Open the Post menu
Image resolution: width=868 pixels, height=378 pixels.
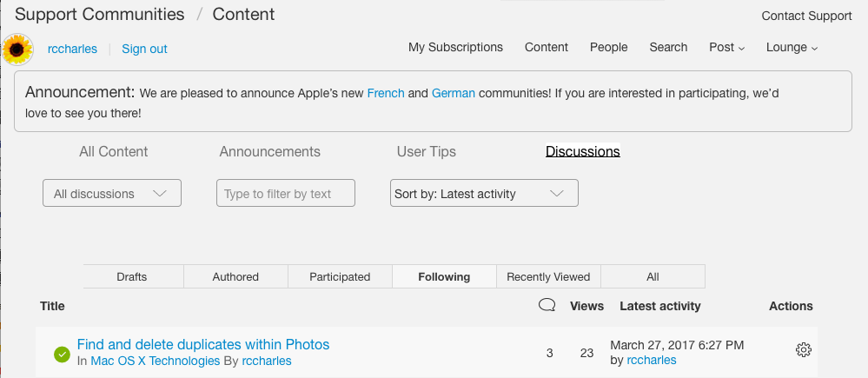tap(726, 48)
